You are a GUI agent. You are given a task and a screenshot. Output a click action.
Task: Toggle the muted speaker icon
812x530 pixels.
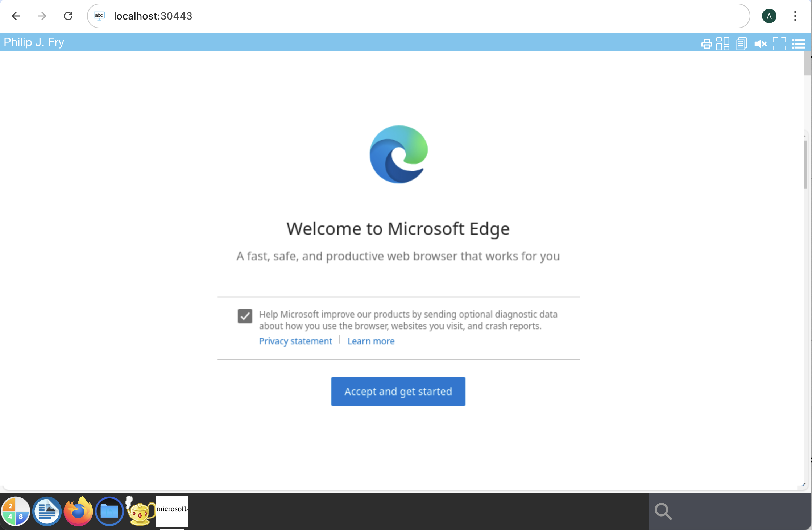pyautogui.click(x=761, y=44)
